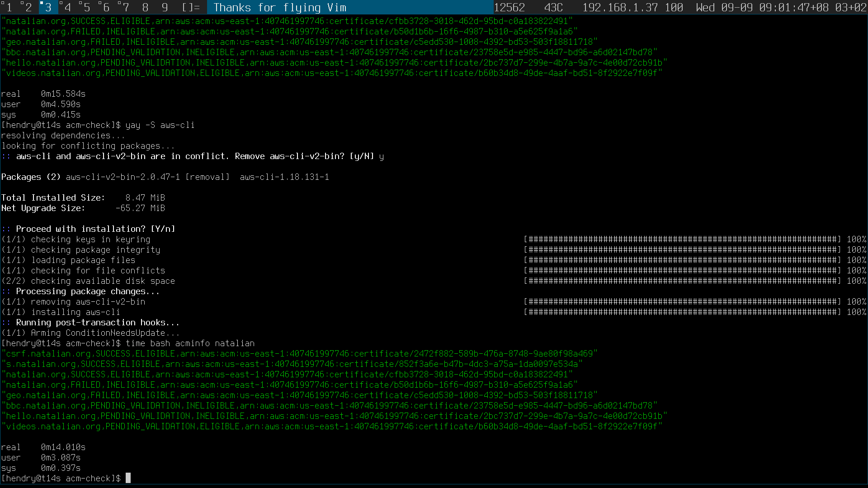This screenshot has height=488, width=868.
Task: Open workspace tag 7
Action: [126, 7]
